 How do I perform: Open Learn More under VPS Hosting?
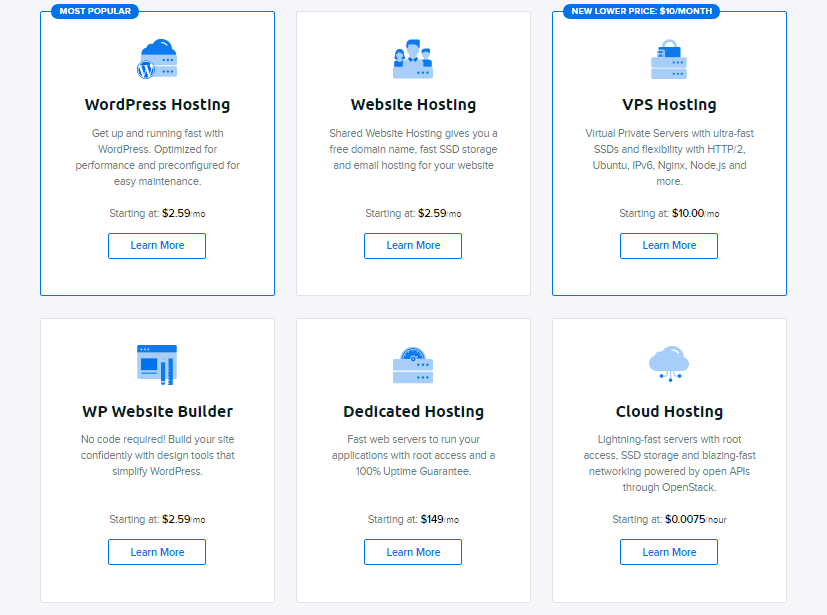(669, 246)
